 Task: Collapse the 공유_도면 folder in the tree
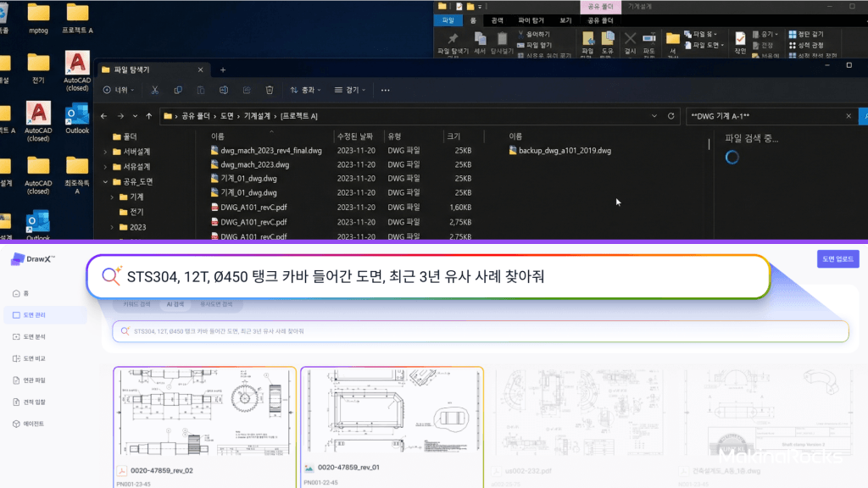coord(105,181)
